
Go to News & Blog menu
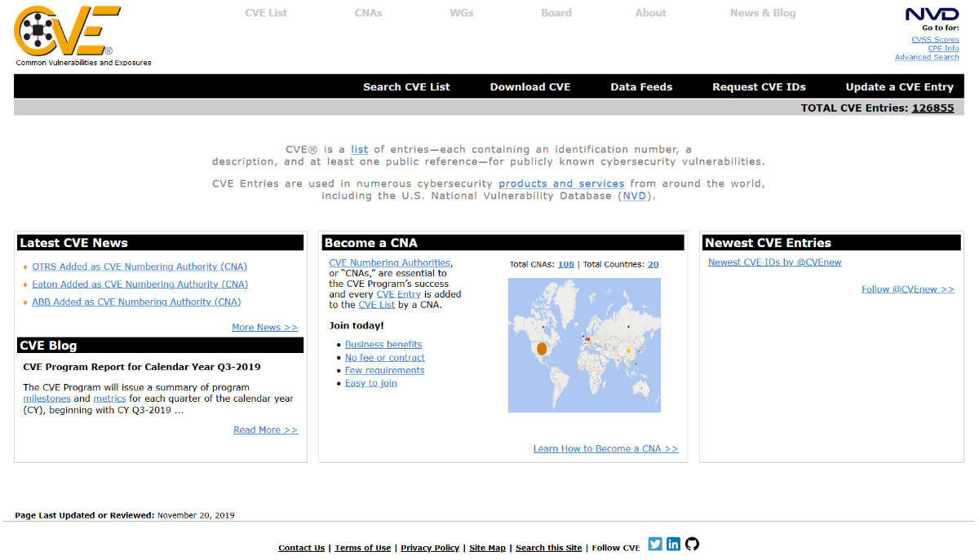(762, 13)
